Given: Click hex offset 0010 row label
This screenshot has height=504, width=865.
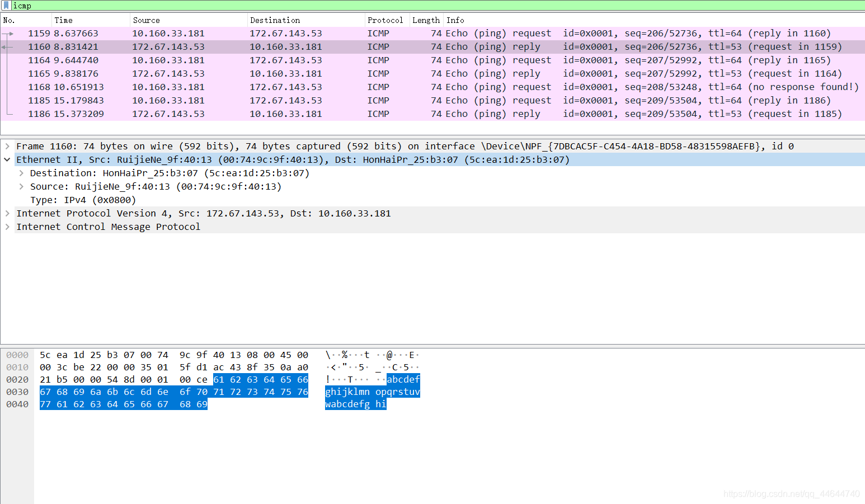Looking at the screenshot, I should tap(17, 368).
